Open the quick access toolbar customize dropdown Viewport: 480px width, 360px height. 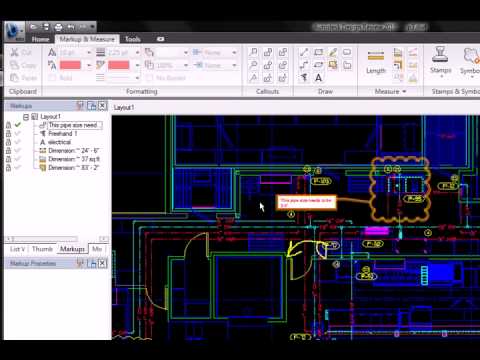92,27
